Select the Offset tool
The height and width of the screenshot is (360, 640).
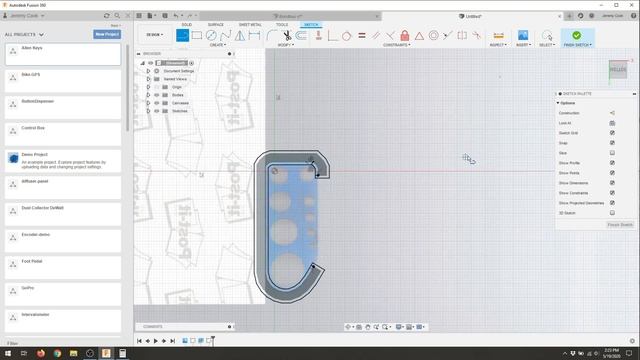(x=301, y=36)
